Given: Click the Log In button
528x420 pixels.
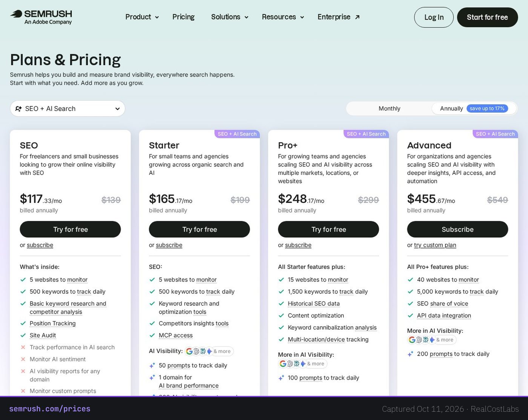Looking at the screenshot, I should click(434, 17).
